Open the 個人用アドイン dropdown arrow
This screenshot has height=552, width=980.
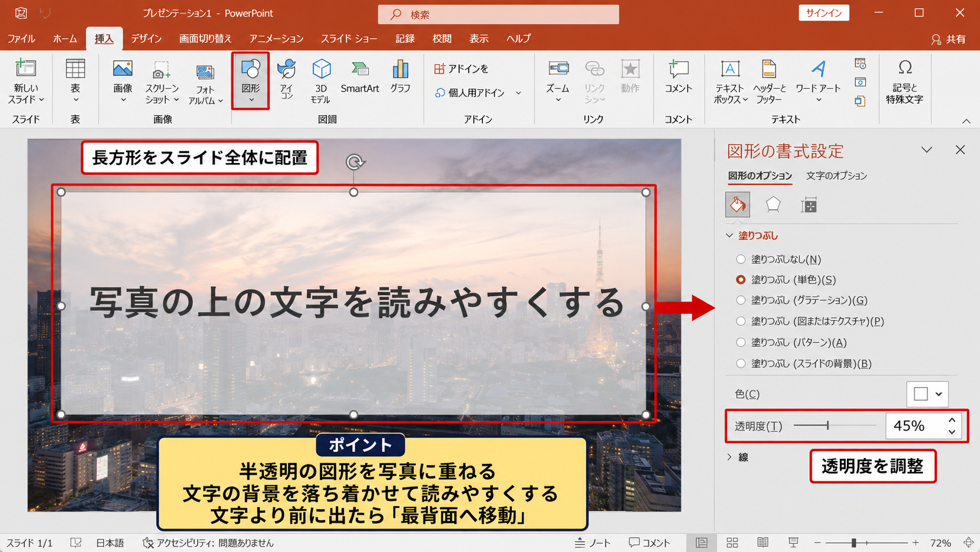519,93
